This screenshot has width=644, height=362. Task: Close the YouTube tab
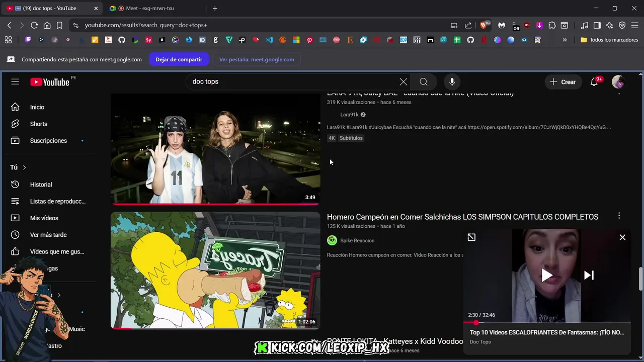point(96,8)
